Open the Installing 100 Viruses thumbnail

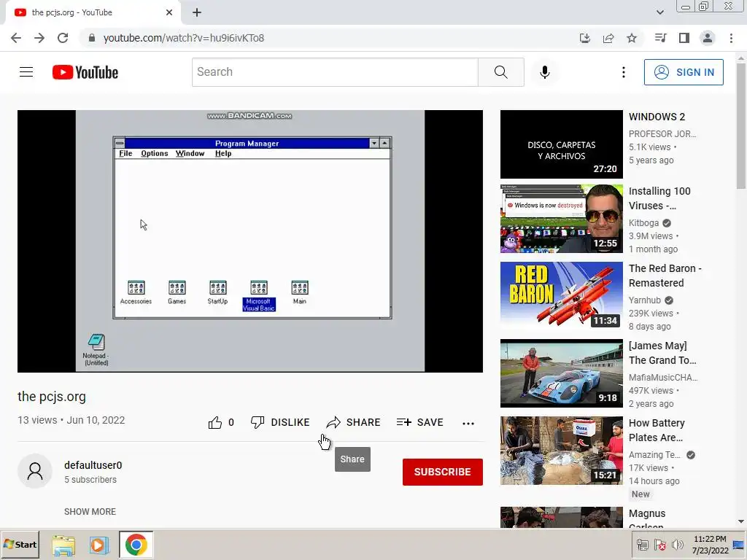[561, 219]
